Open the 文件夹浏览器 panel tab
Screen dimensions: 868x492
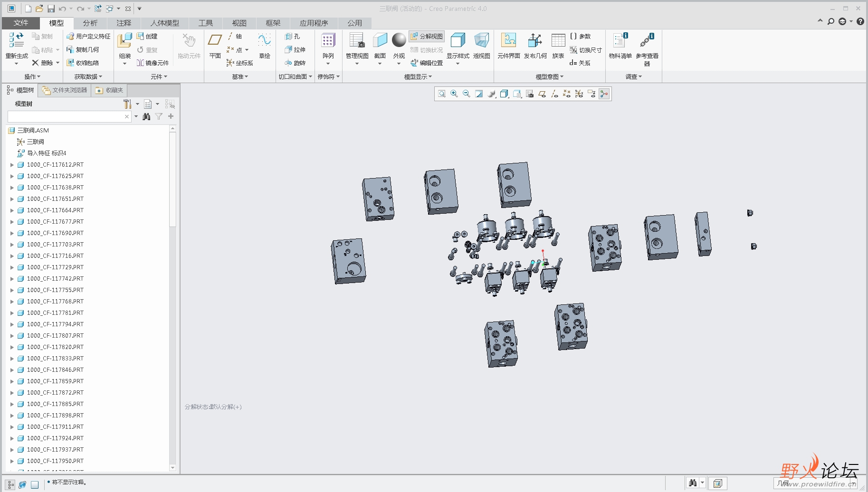coord(65,90)
